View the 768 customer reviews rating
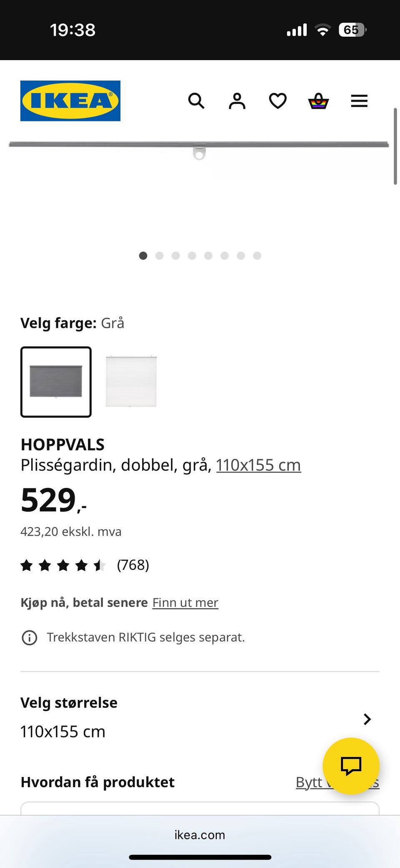This screenshot has height=868, width=400. [85, 565]
